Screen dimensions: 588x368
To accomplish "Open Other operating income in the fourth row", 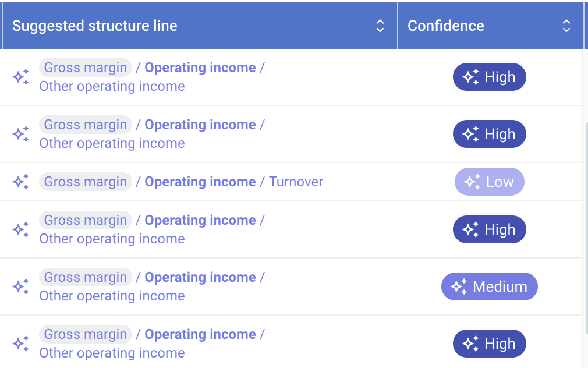I will (112, 239).
